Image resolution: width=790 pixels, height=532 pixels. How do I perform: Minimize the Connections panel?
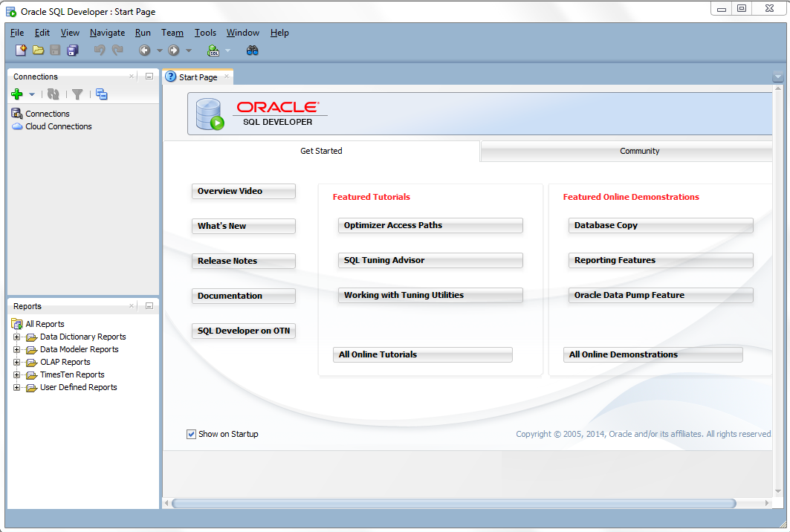point(148,76)
